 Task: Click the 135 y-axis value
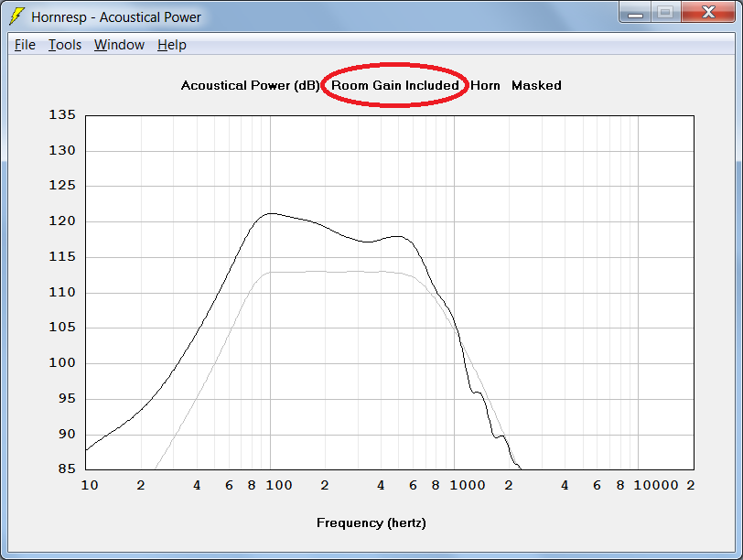coord(62,114)
